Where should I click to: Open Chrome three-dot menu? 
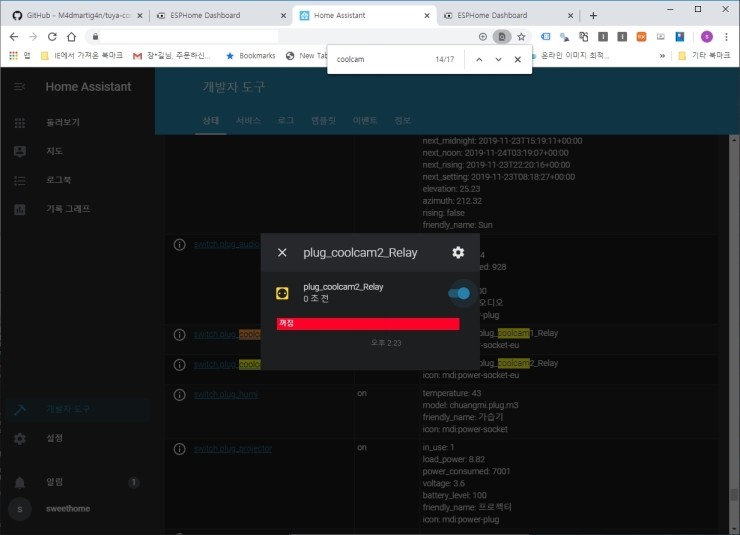point(727,37)
